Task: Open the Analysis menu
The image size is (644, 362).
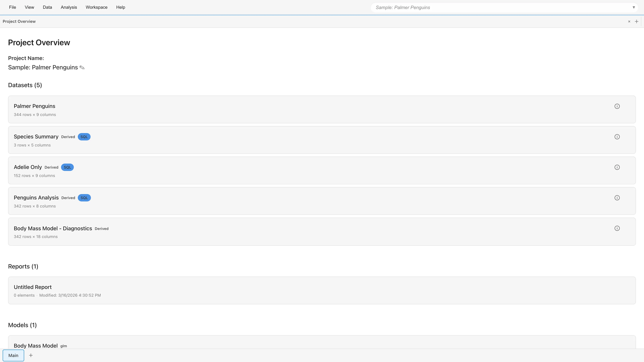Action: (69, 7)
